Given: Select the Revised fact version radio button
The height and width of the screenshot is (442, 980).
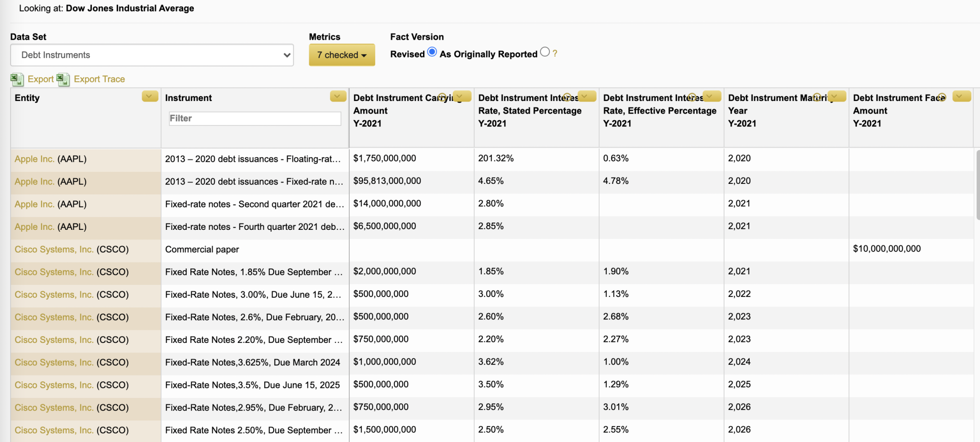Looking at the screenshot, I should tap(432, 52).
